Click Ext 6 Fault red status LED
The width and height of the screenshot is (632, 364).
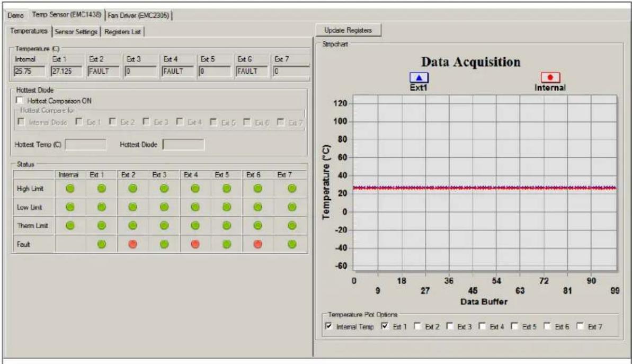pyautogui.click(x=258, y=244)
